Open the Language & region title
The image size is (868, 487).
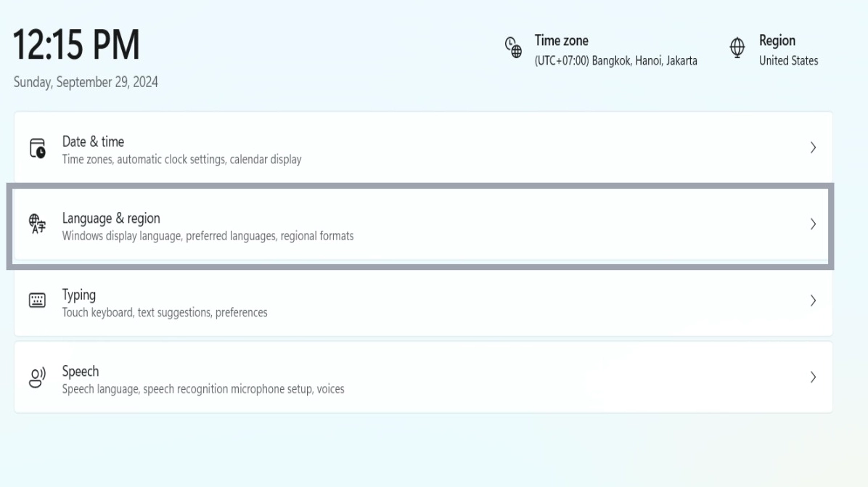(x=111, y=218)
